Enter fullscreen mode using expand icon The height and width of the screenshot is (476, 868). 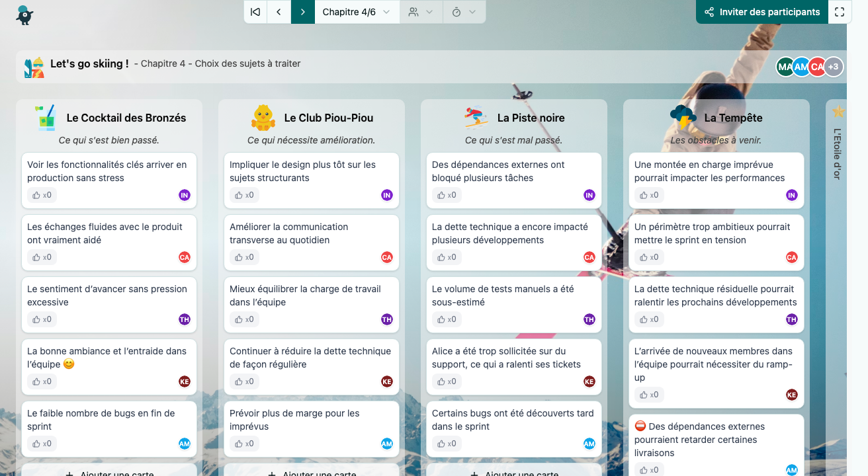point(840,12)
